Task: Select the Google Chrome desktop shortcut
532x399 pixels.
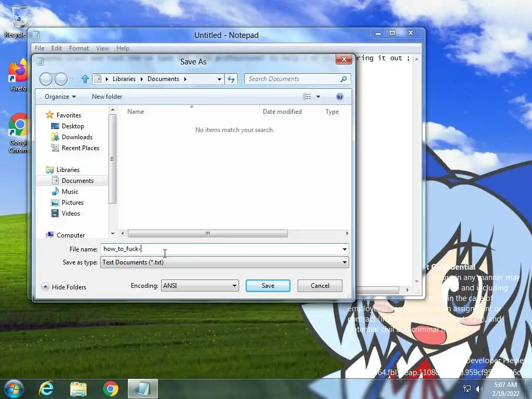Action: coord(18,134)
